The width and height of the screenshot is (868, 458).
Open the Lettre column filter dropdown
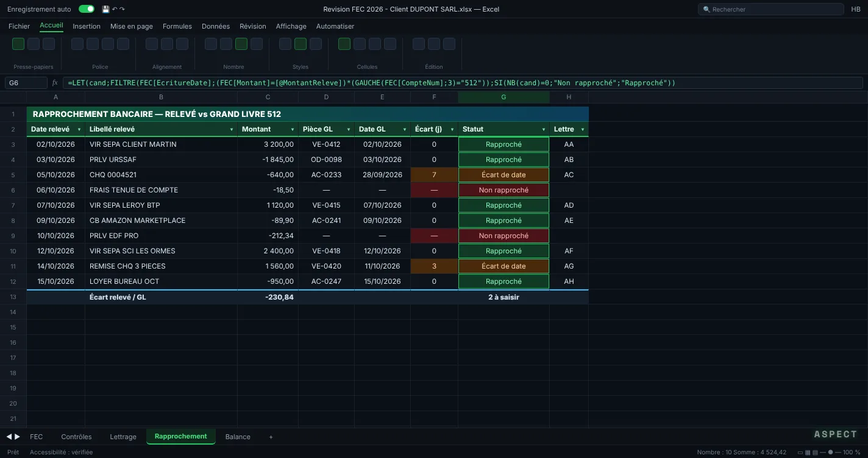click(x=583, y=130)
